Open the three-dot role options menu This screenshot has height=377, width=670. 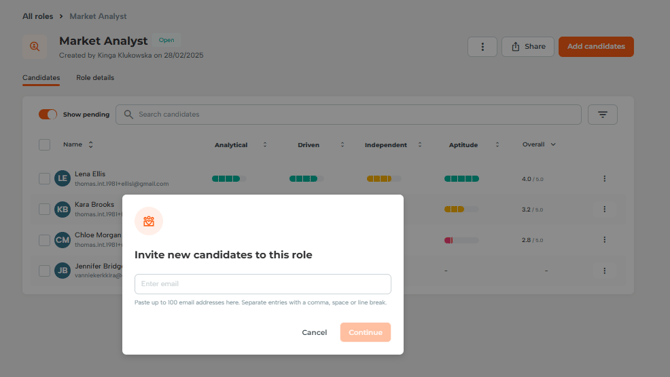482,47
